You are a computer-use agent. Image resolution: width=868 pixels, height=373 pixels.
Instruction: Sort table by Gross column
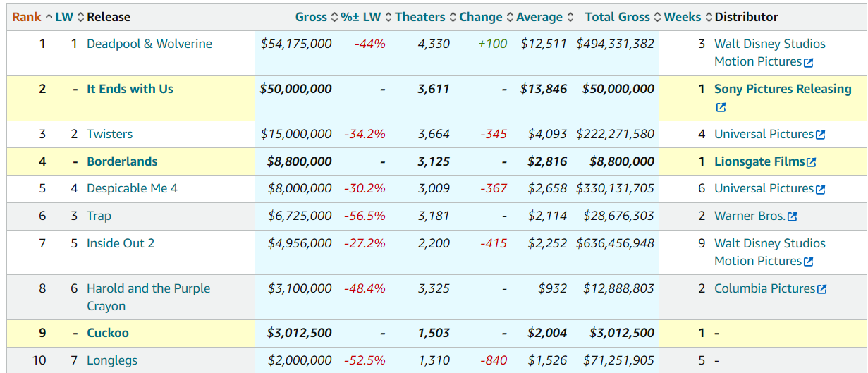[311, 17]
